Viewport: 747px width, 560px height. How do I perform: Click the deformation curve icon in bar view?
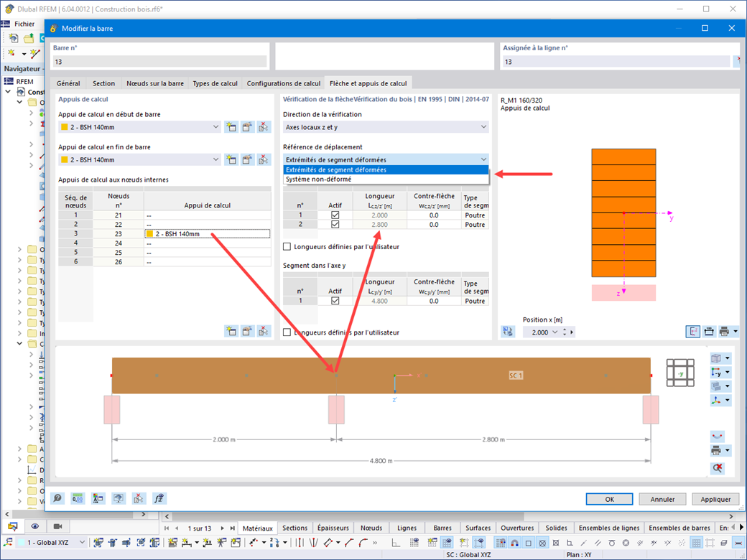718,437
